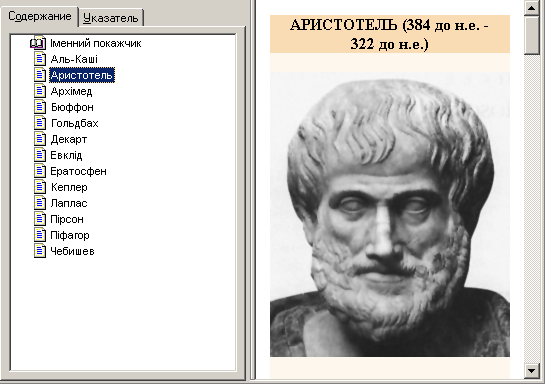545x384 pixels.
Task: Click the vertical scrollbar thumb
Action: (x=531, y=35)
